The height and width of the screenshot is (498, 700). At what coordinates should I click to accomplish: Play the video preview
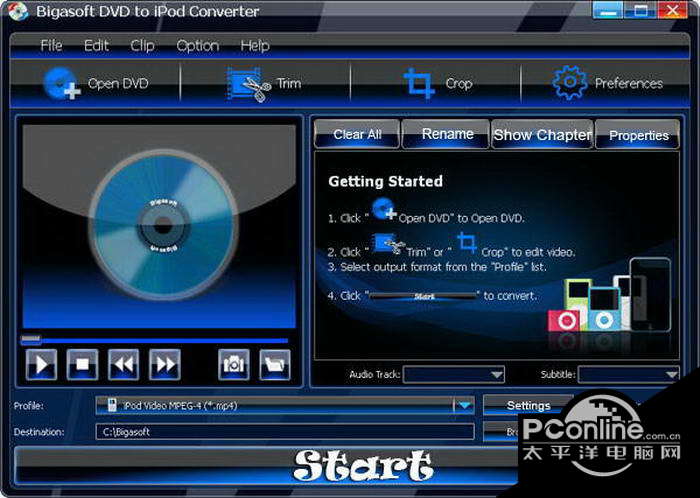click(x=42, y=365)
